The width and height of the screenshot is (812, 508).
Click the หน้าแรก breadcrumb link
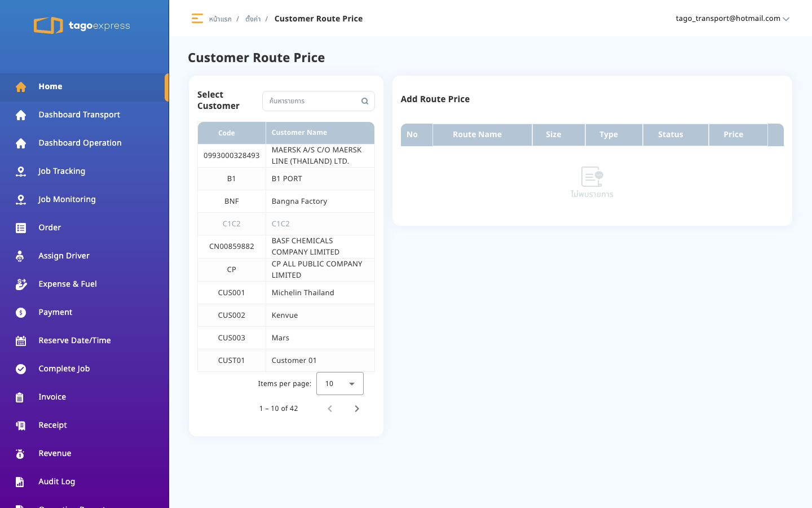(x=220, y=19)
